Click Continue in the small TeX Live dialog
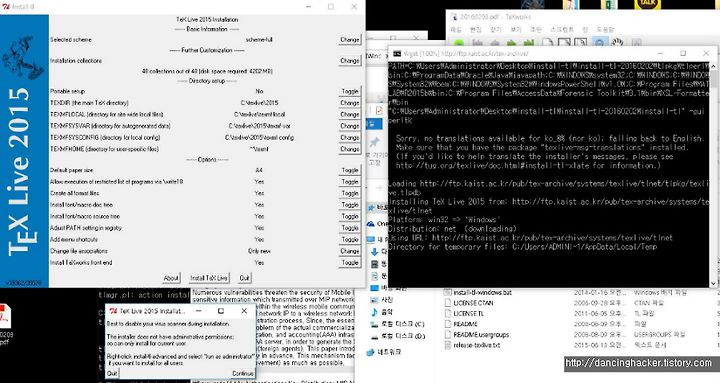Viewport: 720px width, 383px height. (242, 373)
